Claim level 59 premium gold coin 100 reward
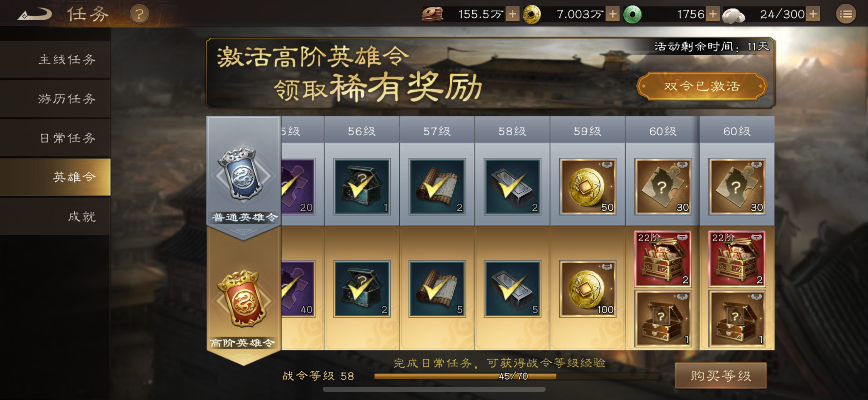Screen dimensions: 868x400 pyautogui.click(x=587, y=289)
